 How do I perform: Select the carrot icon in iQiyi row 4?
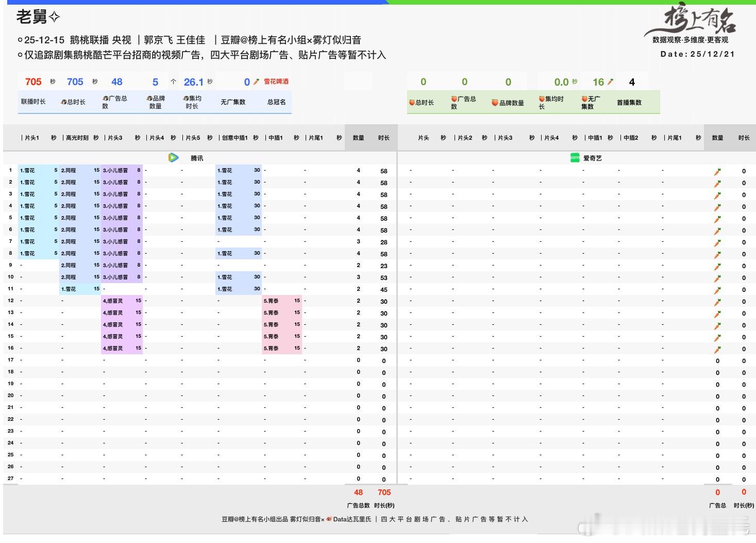coord(717,207)
